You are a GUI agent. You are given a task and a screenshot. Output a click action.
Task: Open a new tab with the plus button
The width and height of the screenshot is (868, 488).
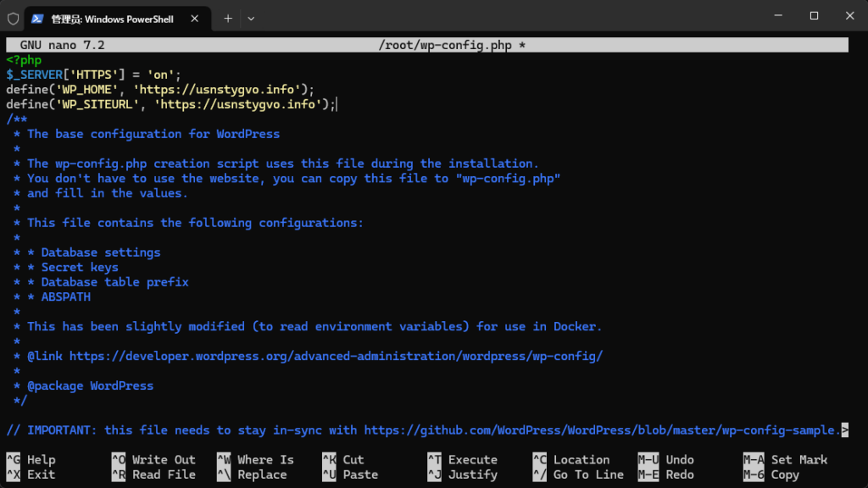[227, 17]
